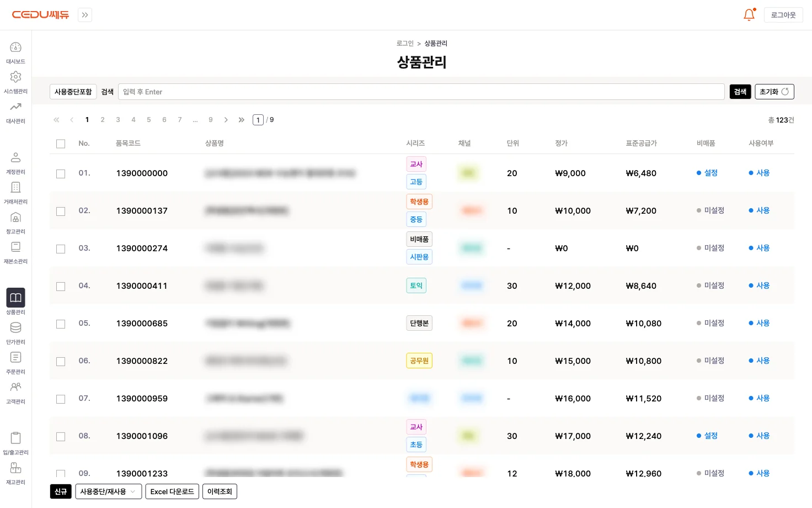Open 시스템관리 gear icon in sidebar
This screenshot has width=812, height=508.
(15, 77)
